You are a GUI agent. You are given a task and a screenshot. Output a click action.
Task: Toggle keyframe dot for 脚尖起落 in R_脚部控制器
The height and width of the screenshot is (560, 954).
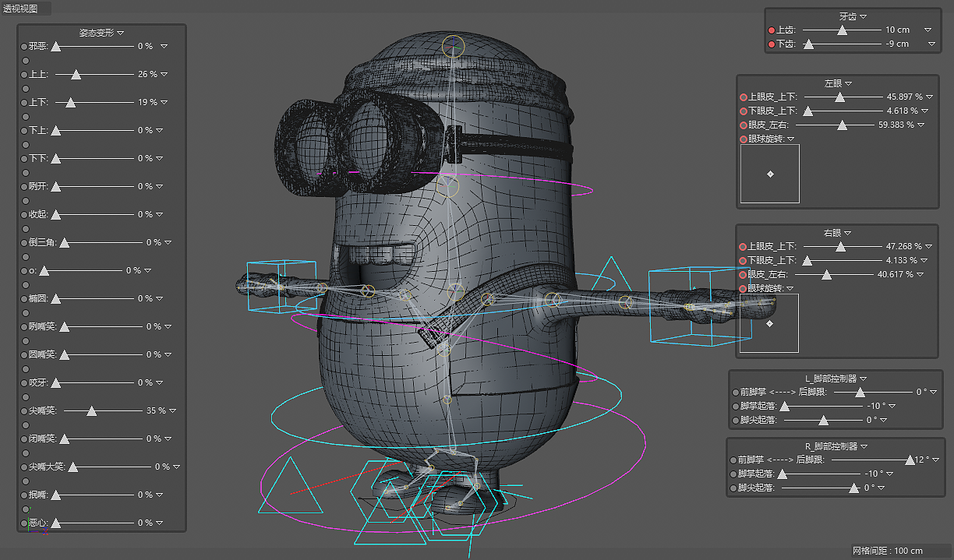coord(734,488)
